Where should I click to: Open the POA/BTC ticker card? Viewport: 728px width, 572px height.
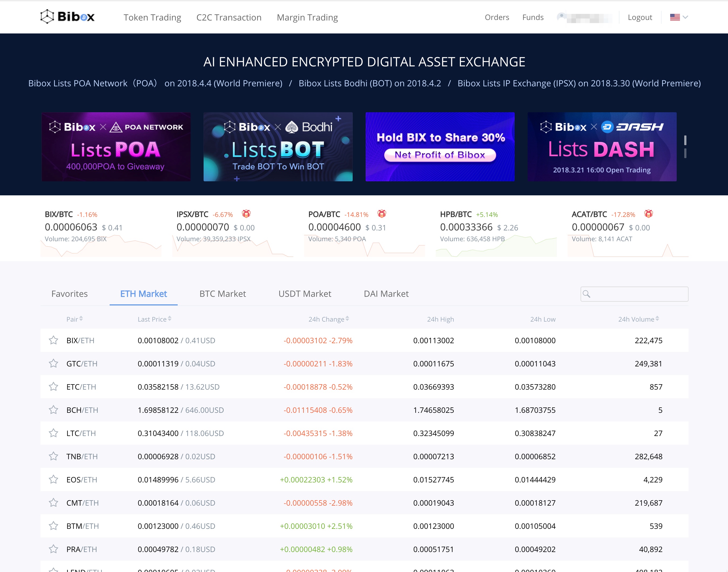pyautogui.click(x=364, y=233)
